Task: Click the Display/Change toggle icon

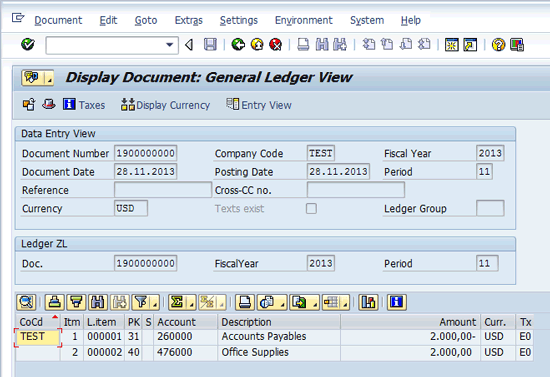Action: tap(29, 105)
